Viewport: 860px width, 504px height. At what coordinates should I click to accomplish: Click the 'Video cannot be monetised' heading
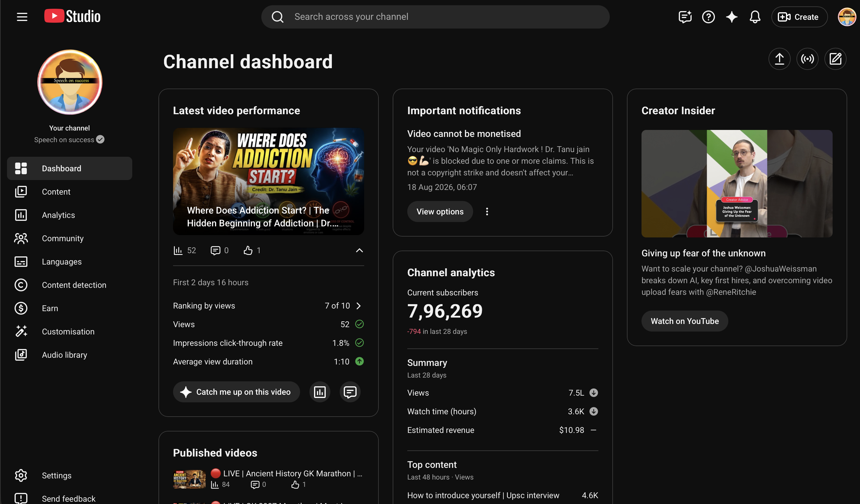click(x=464, y=134)
